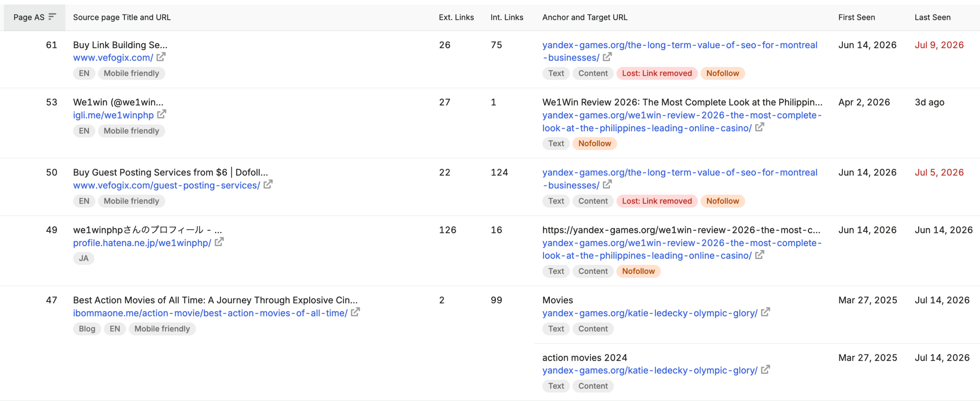Click the Source page Title and URL header
The image size is (980, 401).
[122, 17]
